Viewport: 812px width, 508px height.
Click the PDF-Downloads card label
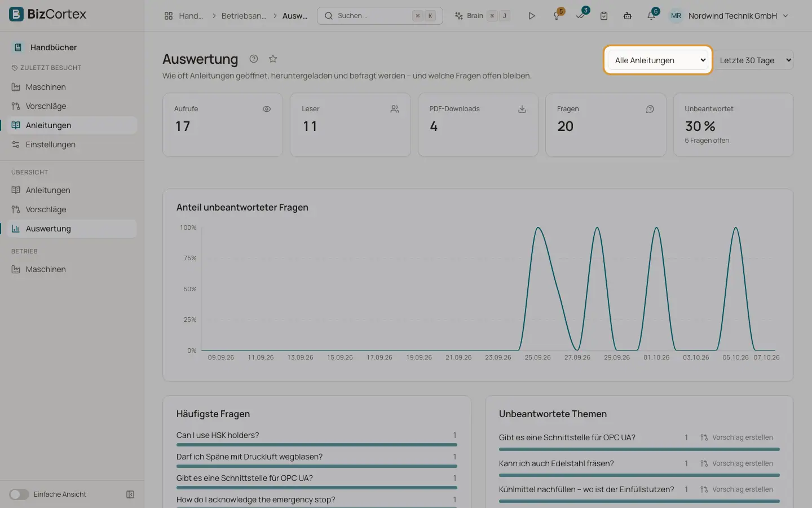click(x=454, y=109)
